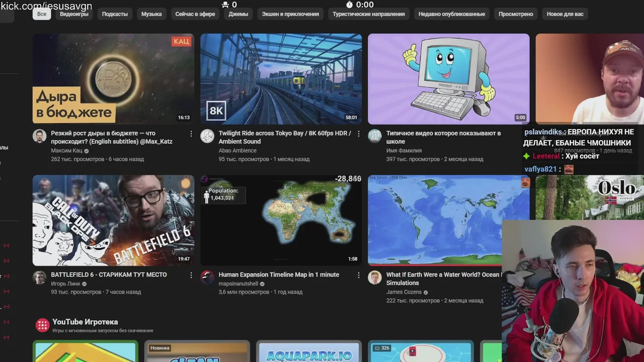Select the Джемы filter chip
The width and height of the screenshot is (644, 362).
pos(238,14)
